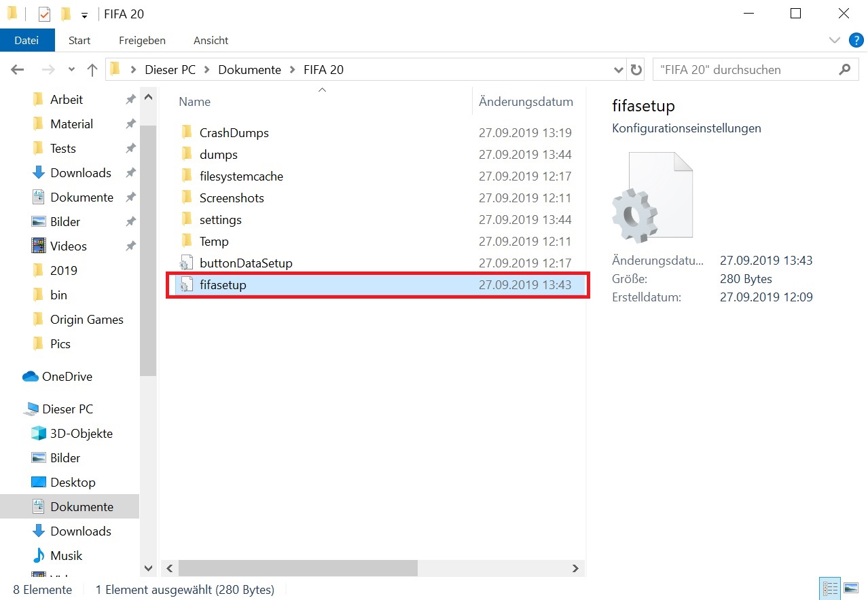Select Tests in the navigation pane
This screenshot has width=868, height=600.
pyautogui.click(x=63, y=148)
